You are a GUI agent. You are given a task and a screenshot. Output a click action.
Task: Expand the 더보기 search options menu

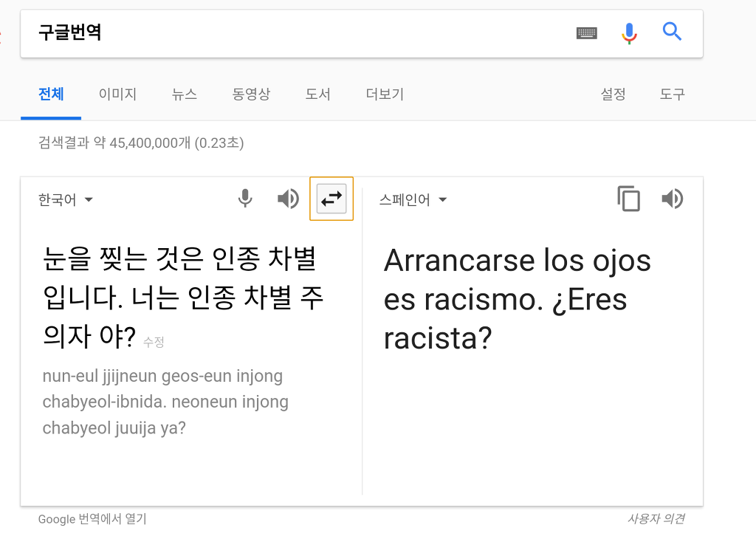383,94
